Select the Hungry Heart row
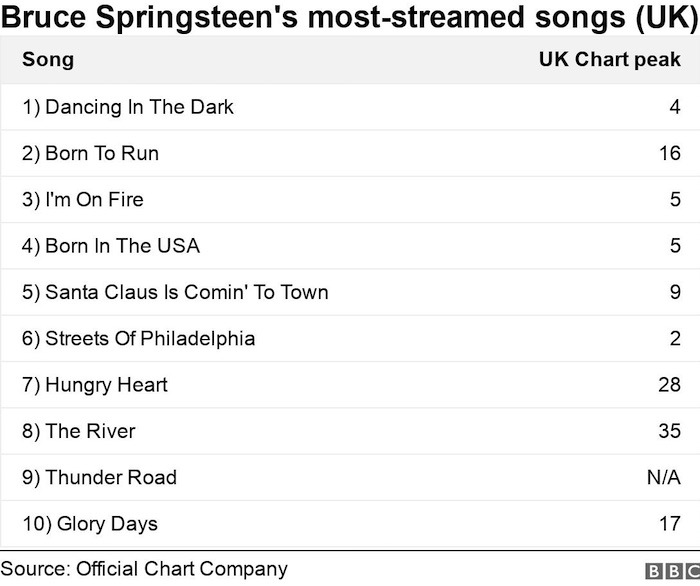700x586 pixels. [x=350, y=385]
